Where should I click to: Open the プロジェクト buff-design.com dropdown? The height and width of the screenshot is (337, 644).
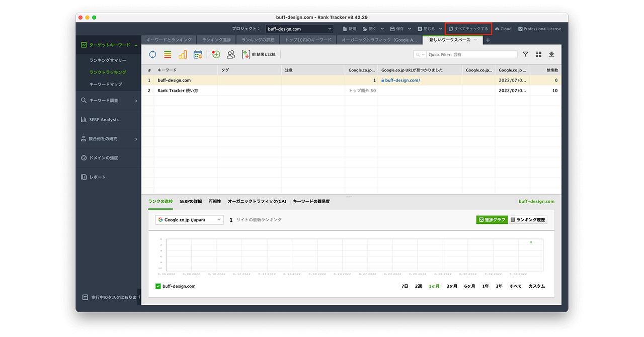pos(299,29)
